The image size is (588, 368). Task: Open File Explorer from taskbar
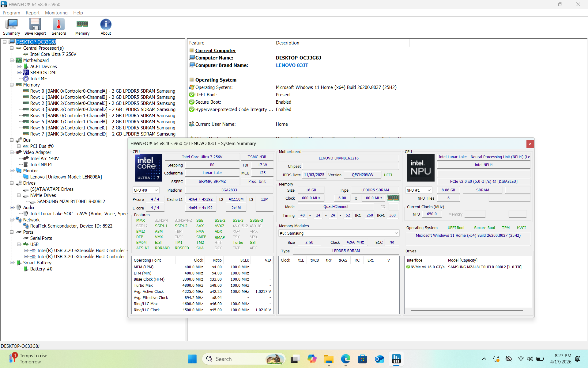click(x=329, y=359)
